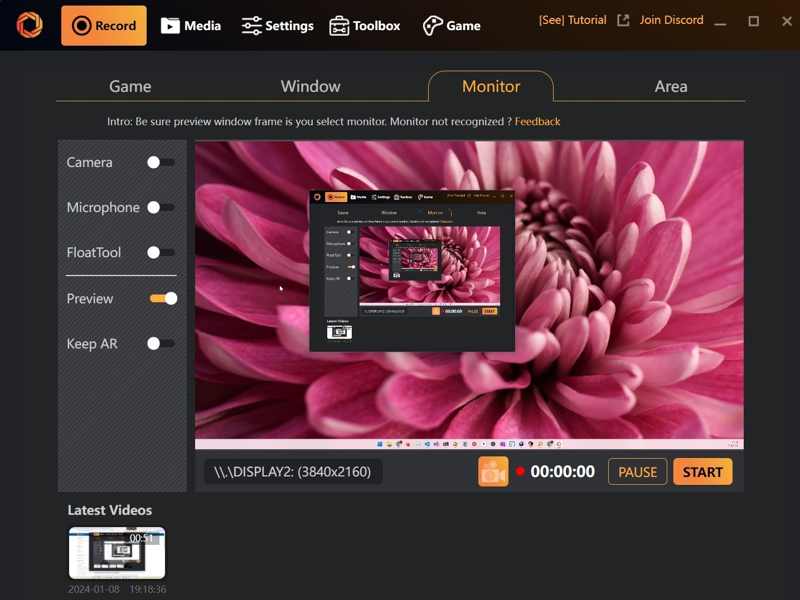This screenshot has height=600, width=800.
Task: Toggle Keep AR on
Action: pos(161,343)
